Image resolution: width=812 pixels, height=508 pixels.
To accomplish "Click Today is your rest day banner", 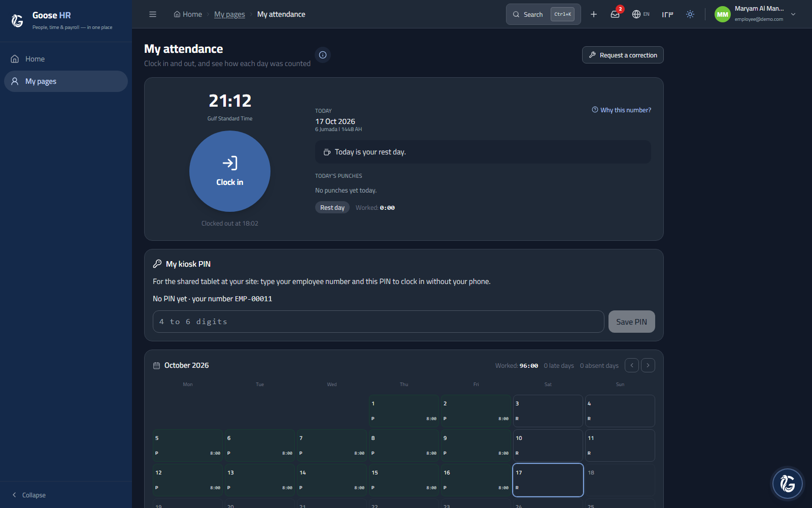I will [483, 152].
